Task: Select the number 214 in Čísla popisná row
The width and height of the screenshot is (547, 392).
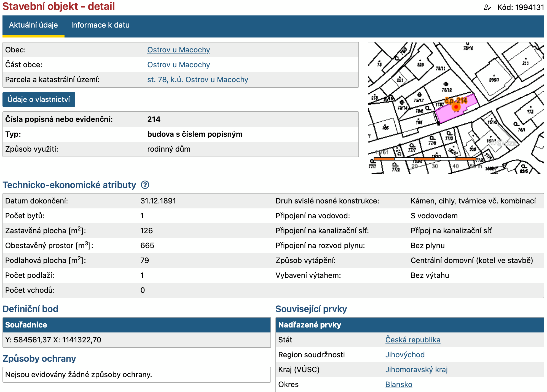Action: click(154, 119)
